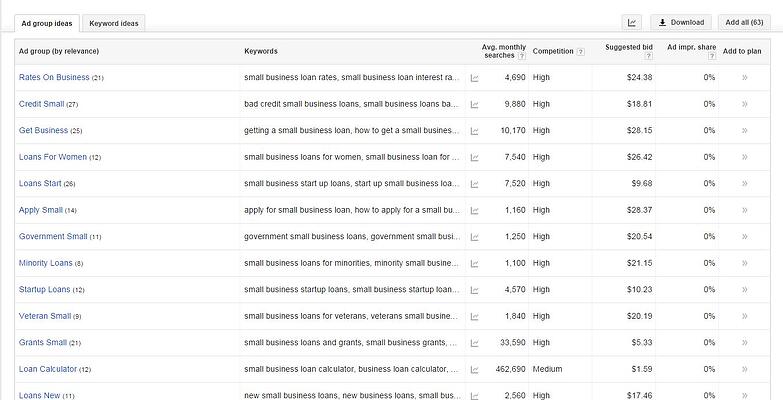The width and height of the screenshot is (783, 400).
Task: Select keywords text 'small business loans for veterans'
Action: coord(304,316)
